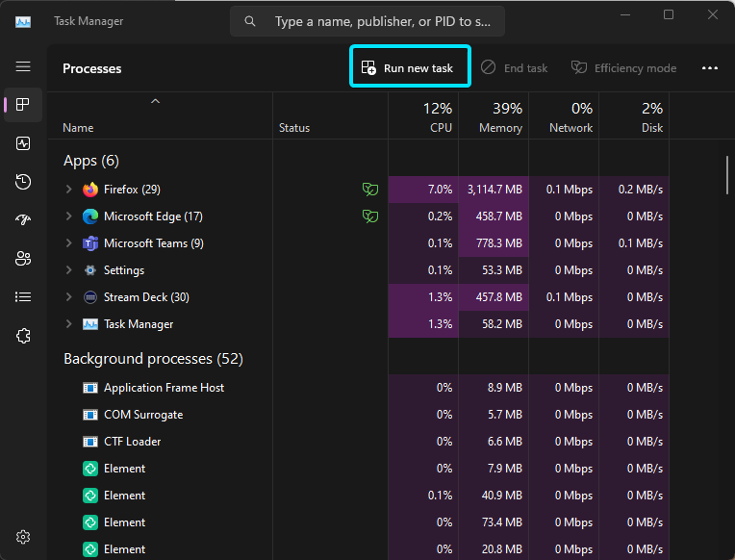Viewport: 735px width, 560px height.
Task: Click Run new task button
Action: [410, 66]
